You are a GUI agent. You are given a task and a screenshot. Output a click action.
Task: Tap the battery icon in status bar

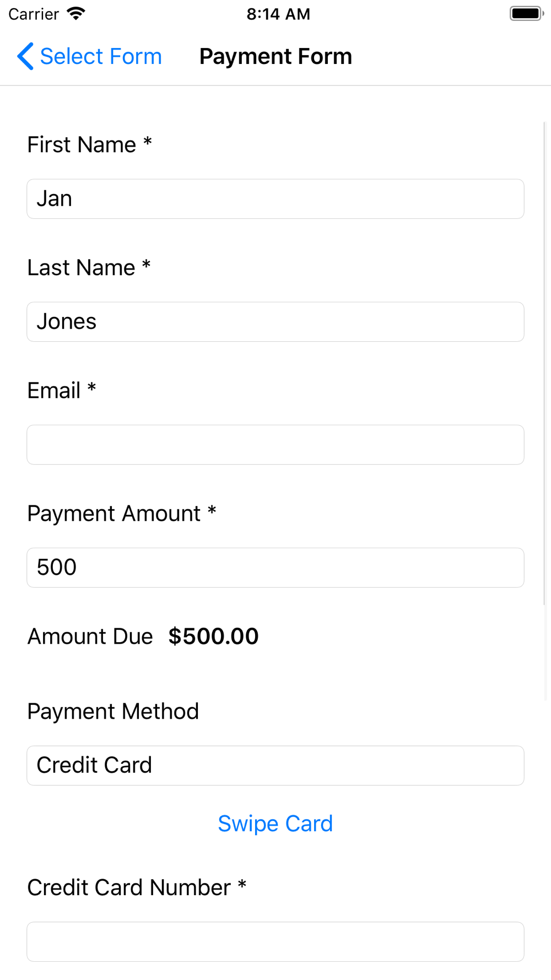pyautogui.click(x=526, y=14)
